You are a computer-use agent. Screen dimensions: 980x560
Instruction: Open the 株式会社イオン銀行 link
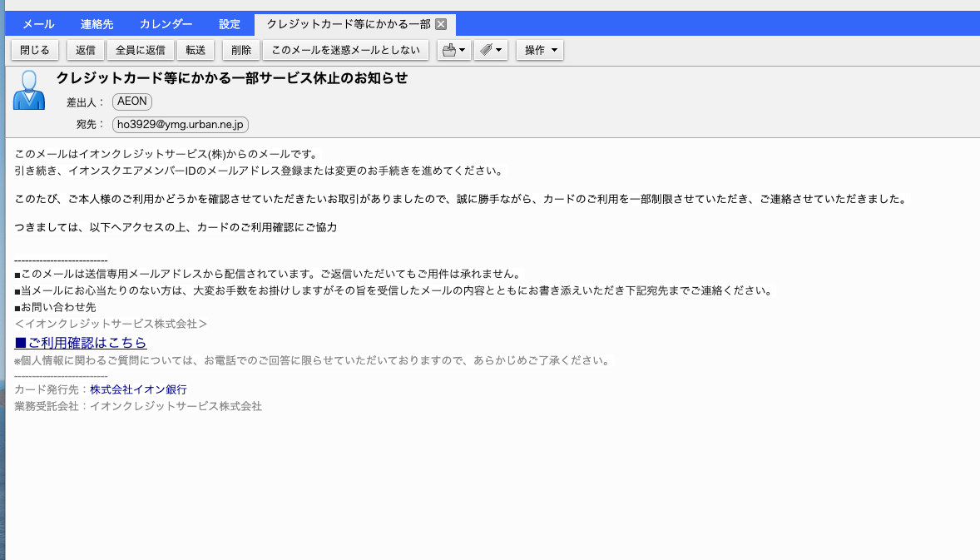click(x=138, y=389)
